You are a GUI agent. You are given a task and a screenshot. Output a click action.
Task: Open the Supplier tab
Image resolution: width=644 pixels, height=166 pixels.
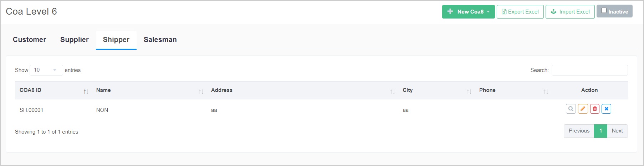coord(74,40)
